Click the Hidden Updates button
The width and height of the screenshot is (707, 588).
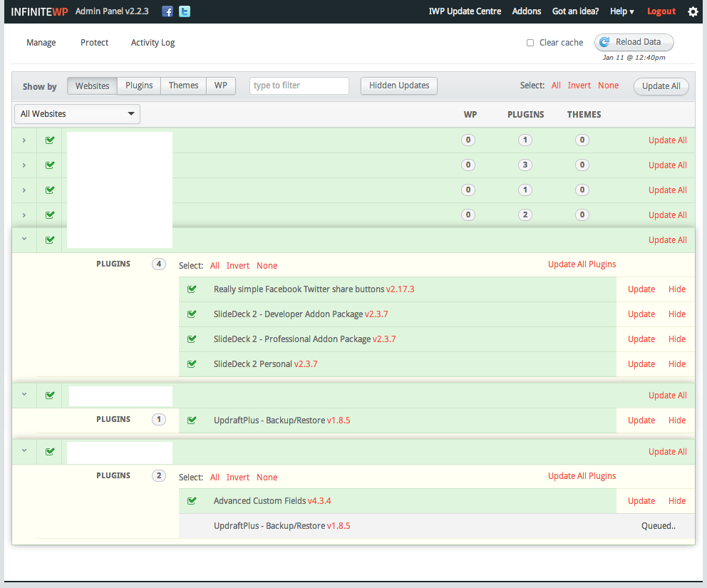point(398,85)
